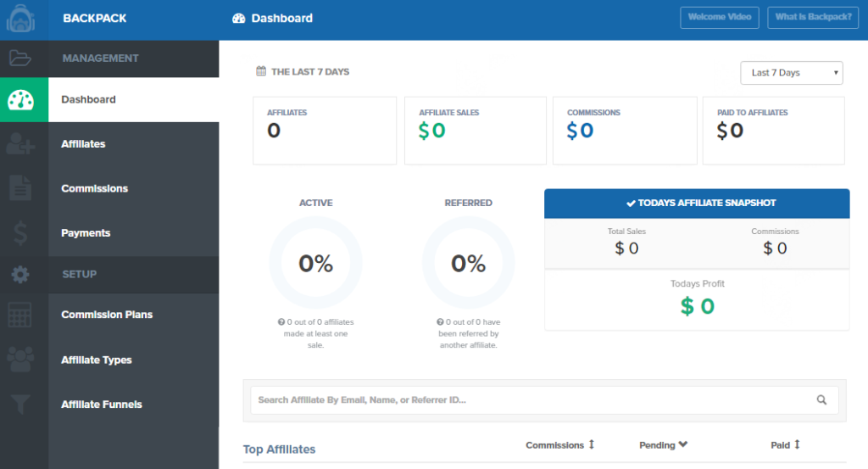Sort by Paid column arrow
The width and height of the screenshot is (868, 469).
pyautogui.click(x=797, y=444)
